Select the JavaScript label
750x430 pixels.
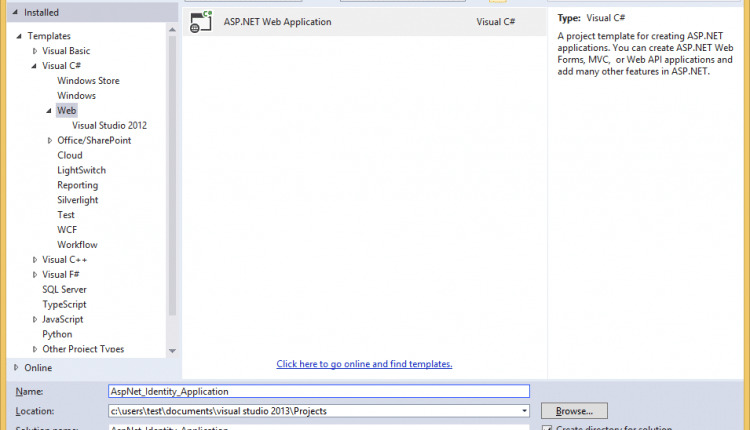click(63, 319)
